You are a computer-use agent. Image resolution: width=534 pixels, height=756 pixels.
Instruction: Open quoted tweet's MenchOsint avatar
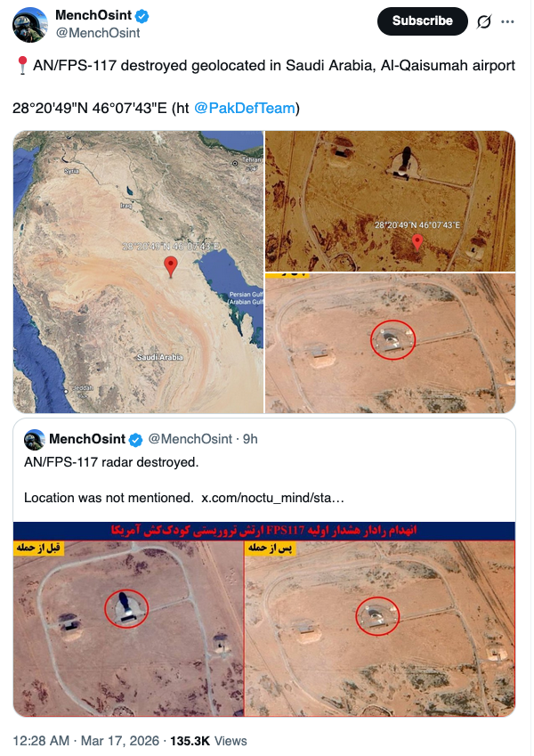(x=35, y=439)
